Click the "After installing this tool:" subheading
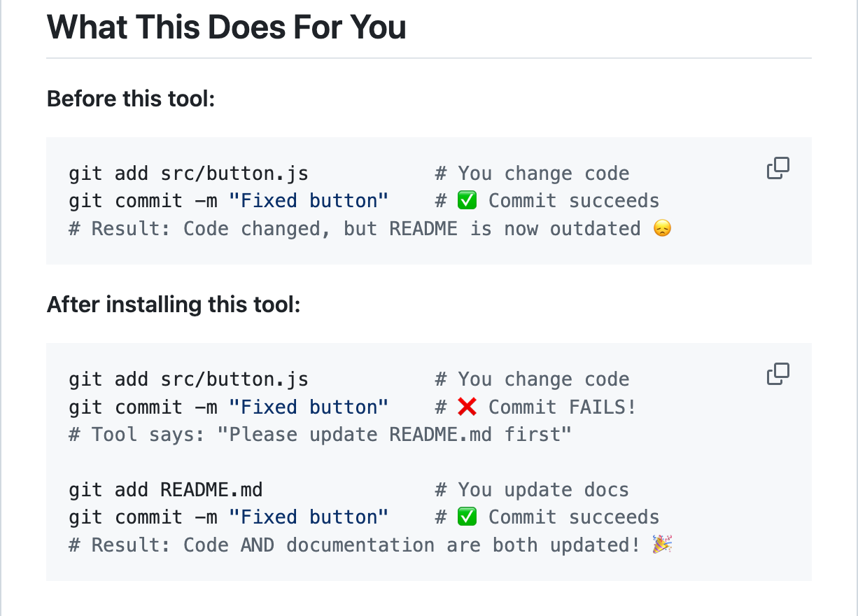This screenshot has width=858, height=616. (x=174, y=305)
